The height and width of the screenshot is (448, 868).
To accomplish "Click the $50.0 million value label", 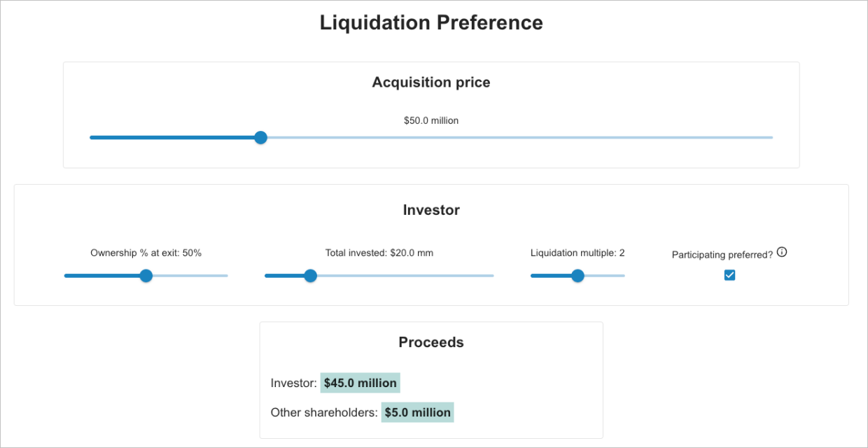I will (x=430, y=120).
